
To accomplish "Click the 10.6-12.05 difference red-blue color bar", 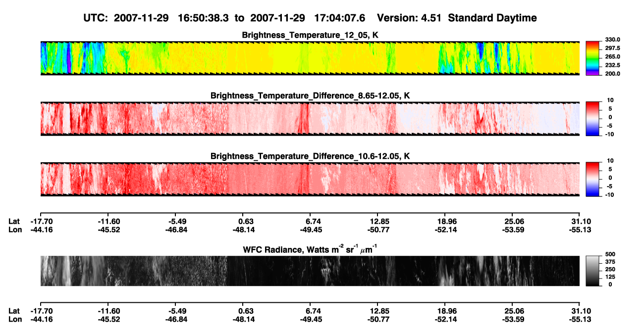I will point(592,180).
